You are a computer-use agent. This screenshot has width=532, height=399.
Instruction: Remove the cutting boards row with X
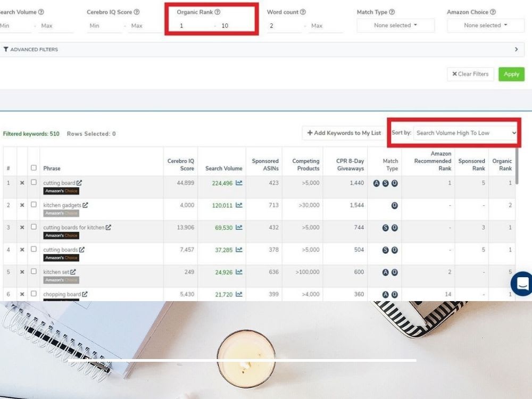click(x=22, y=250)
